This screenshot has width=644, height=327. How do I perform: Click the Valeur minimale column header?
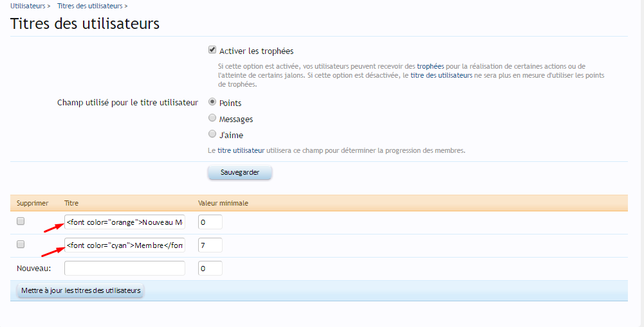223,203
